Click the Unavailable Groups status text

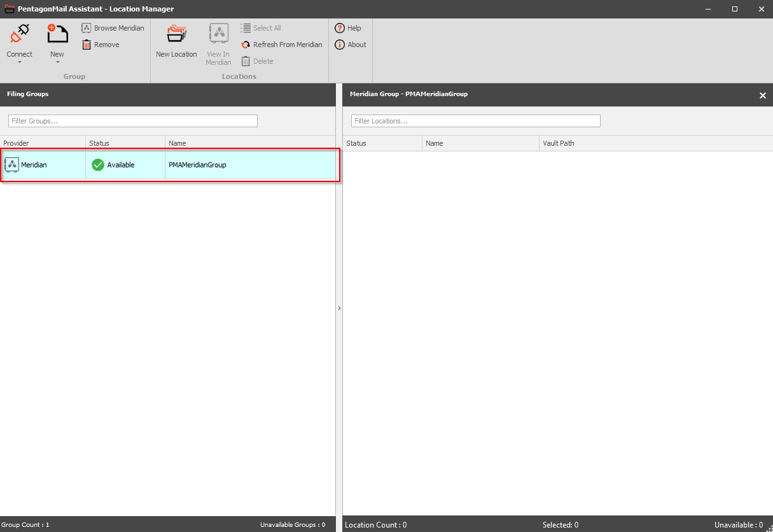293,525
